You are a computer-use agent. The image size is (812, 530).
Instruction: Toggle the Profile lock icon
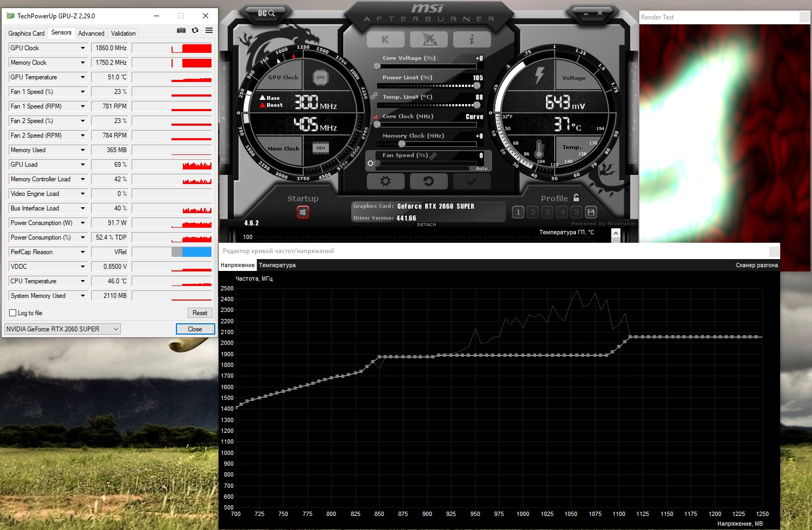pyautogui.click(x=576, y=198)
